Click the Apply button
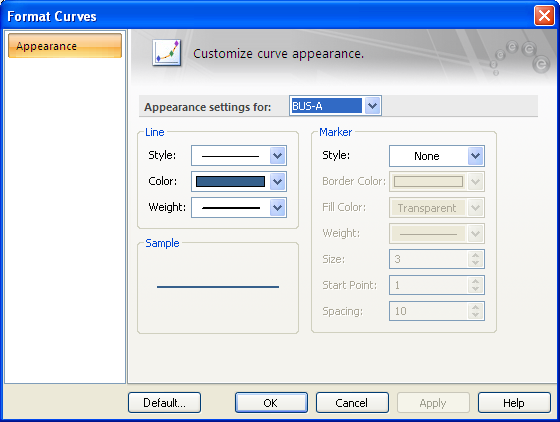 pos(433,403)
